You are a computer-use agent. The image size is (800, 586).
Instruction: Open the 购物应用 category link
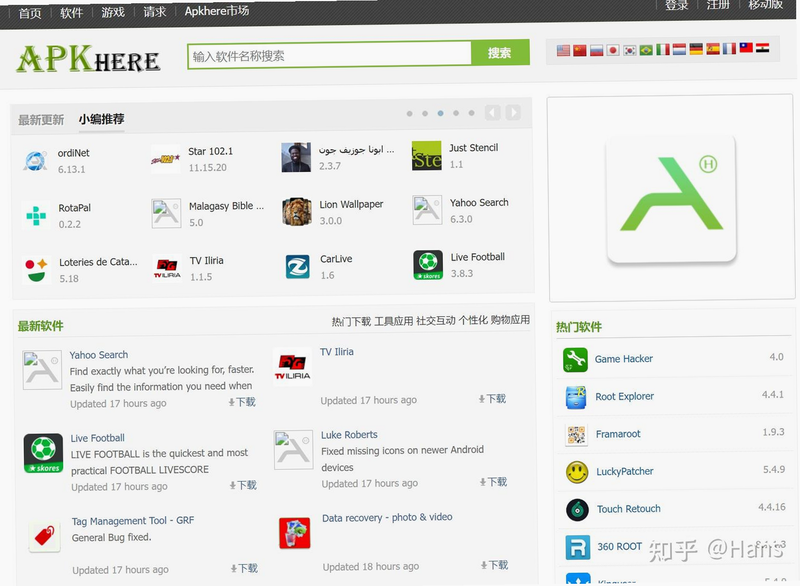tap(510, 320)
